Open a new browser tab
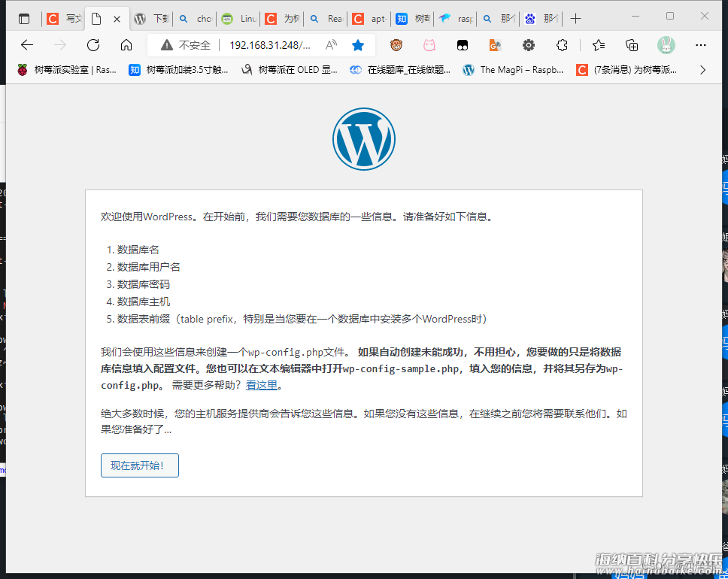The image size is (728, 579). point(576,19)
